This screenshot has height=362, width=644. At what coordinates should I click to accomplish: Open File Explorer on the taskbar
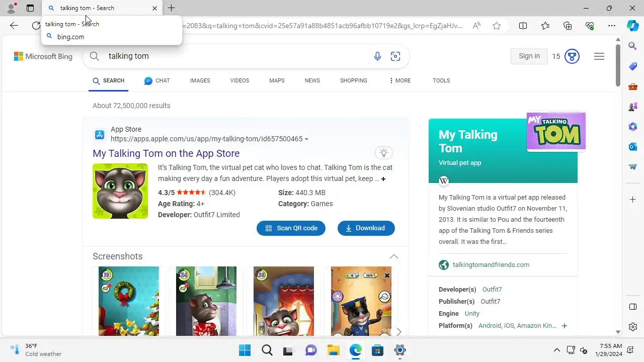click(x=334, y=350)
